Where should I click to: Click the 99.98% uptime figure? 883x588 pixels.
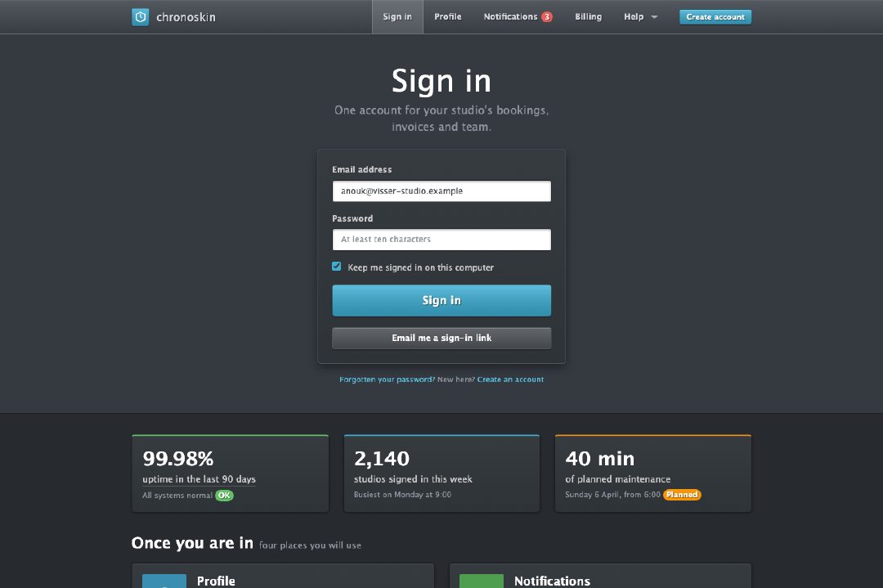click(x=178, y=459)
